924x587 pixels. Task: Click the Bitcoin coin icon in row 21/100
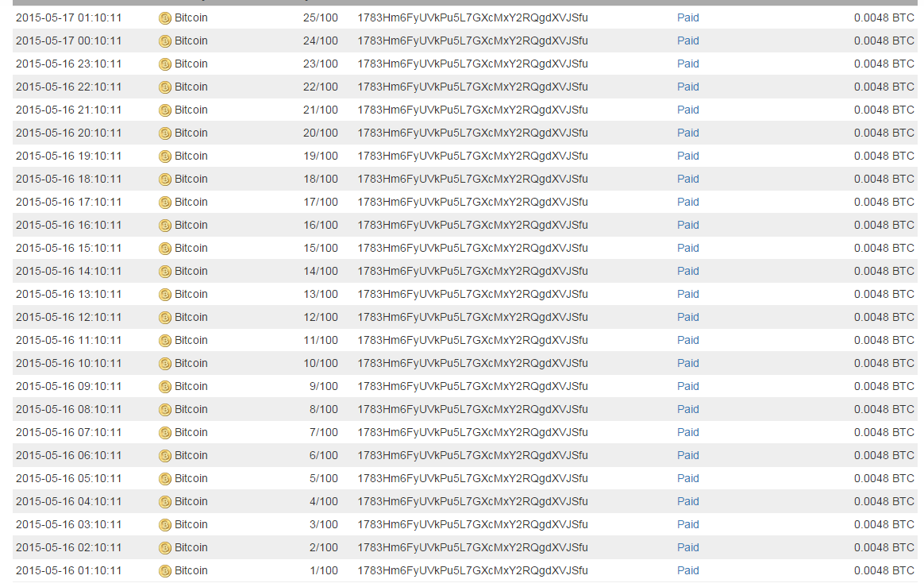pos(165,111)
